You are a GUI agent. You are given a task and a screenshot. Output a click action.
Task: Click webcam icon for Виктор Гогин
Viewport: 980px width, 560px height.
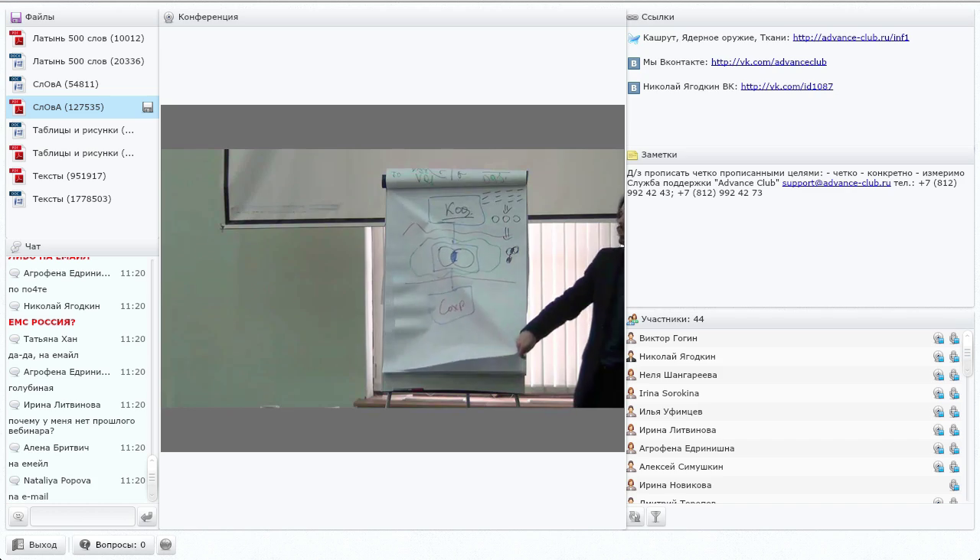pos(938,338)
